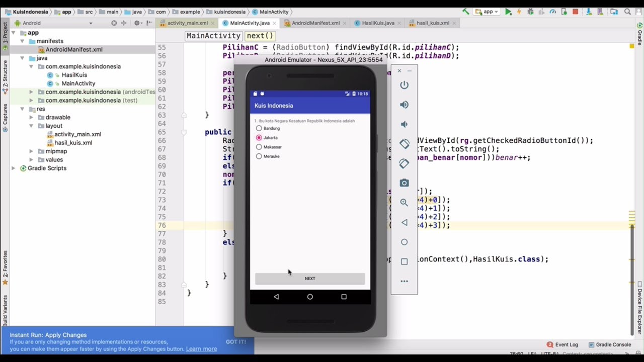Click the emulator volume down icon

pos(404,124)
